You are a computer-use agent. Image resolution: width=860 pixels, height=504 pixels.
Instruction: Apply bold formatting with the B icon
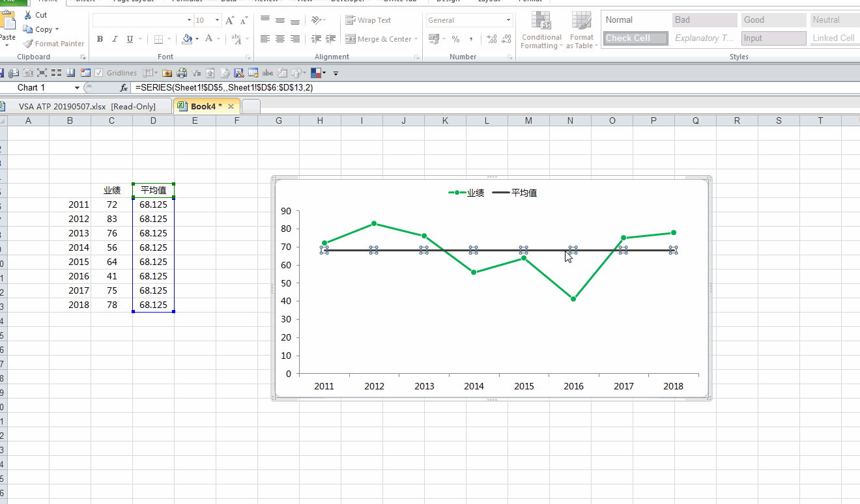pos(100,39)
